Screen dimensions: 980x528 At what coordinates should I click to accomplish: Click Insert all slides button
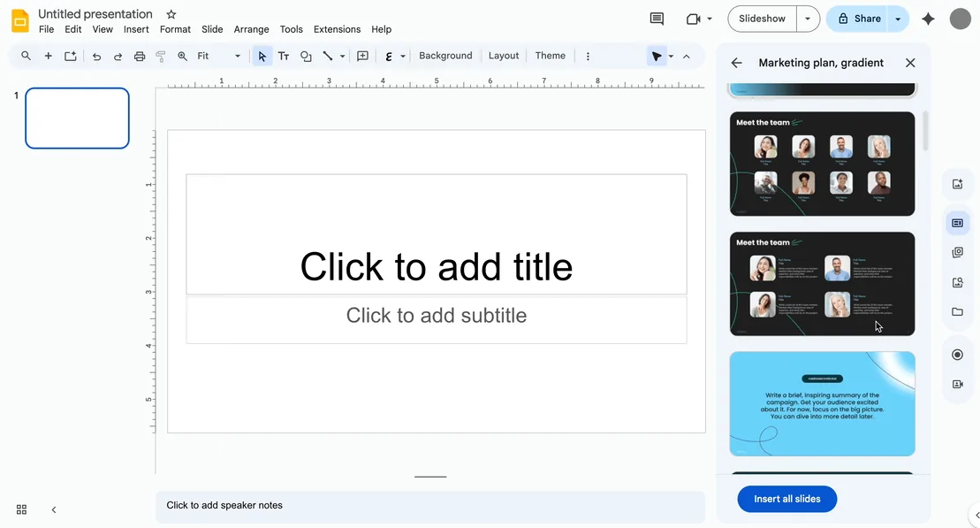tap(786, 499)
